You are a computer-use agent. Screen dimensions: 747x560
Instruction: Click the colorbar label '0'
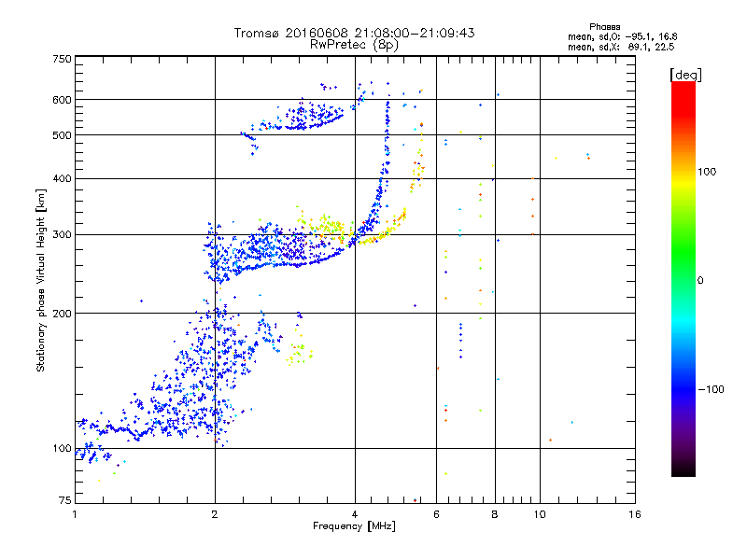(x=699, y=281)
